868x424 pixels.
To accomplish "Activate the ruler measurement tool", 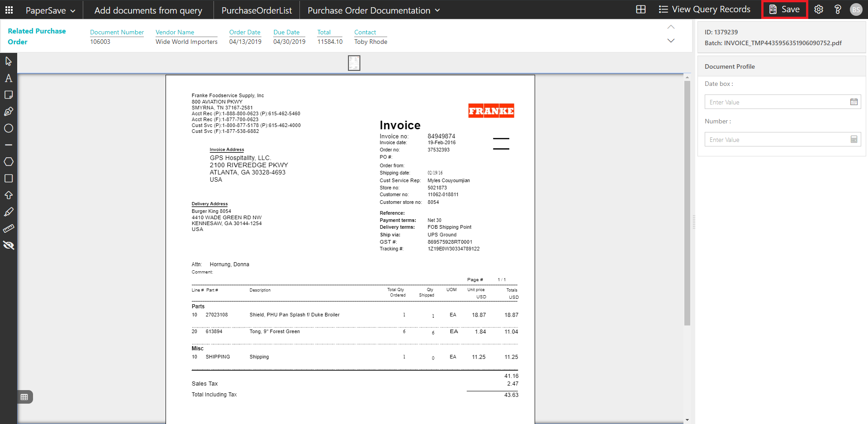I will coord(9,229).
